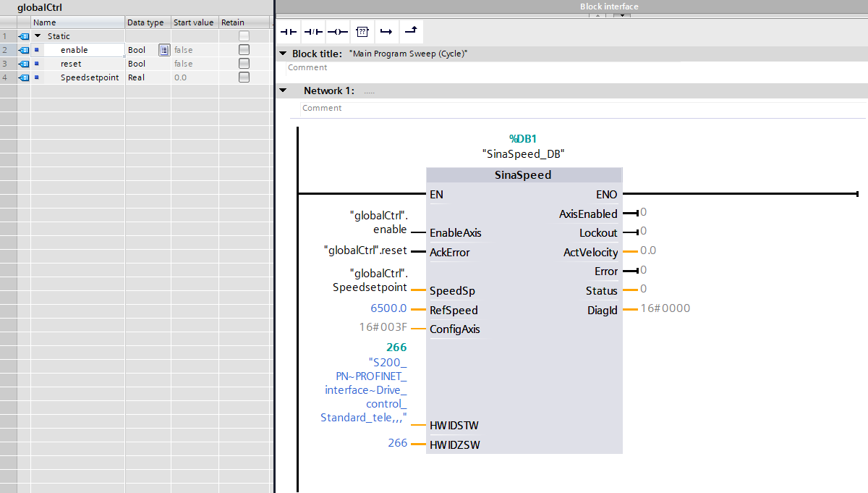Viewport: 868px width, 493px height.
Task: Select the close branch tool
Action: [411, 31]
